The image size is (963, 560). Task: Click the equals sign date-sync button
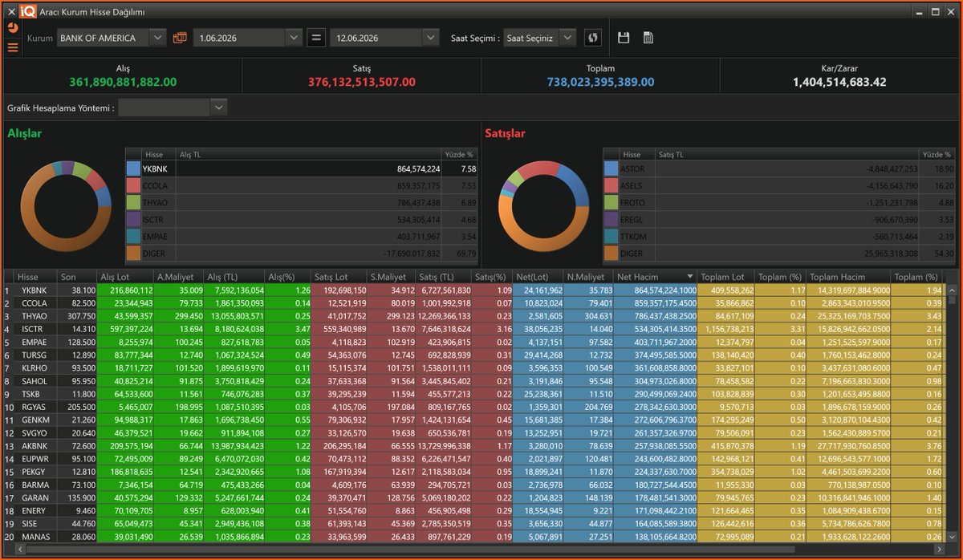click(316, 38)
